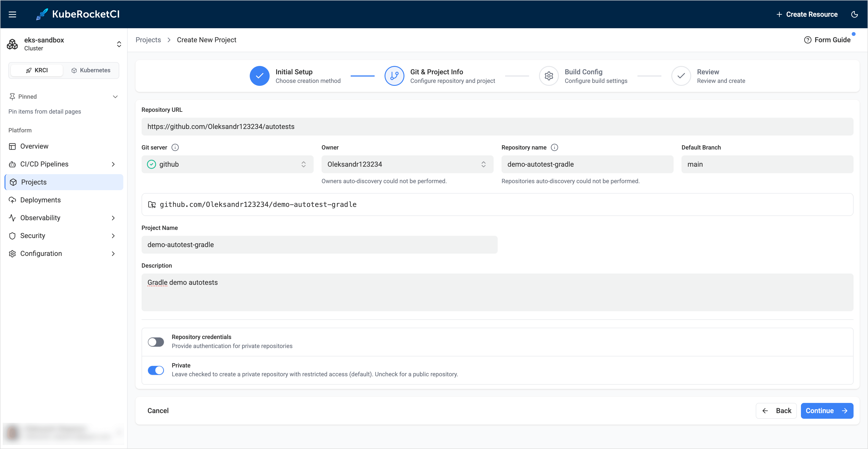Viewport: 868px width, 449px height.
Task: Click the Repository name input field
Action: point(587,164)
